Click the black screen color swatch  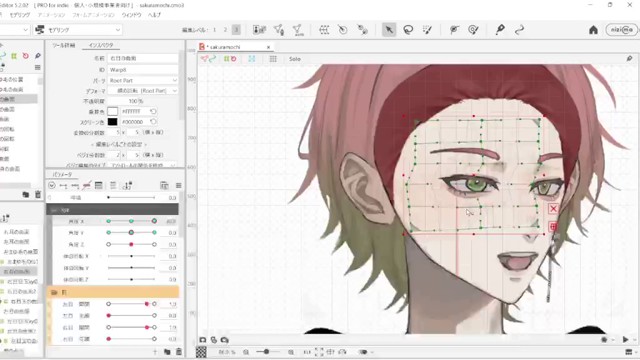[113, 122]
